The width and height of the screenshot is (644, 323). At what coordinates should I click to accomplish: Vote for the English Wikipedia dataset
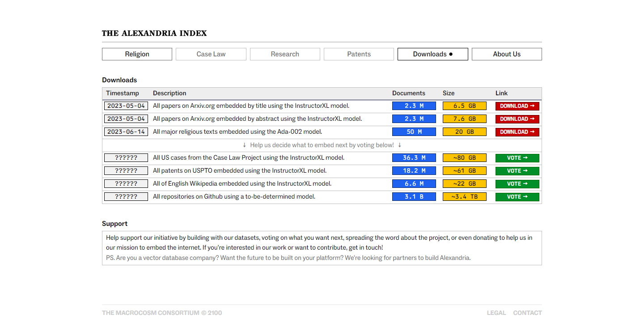click(x=517, y=184)
